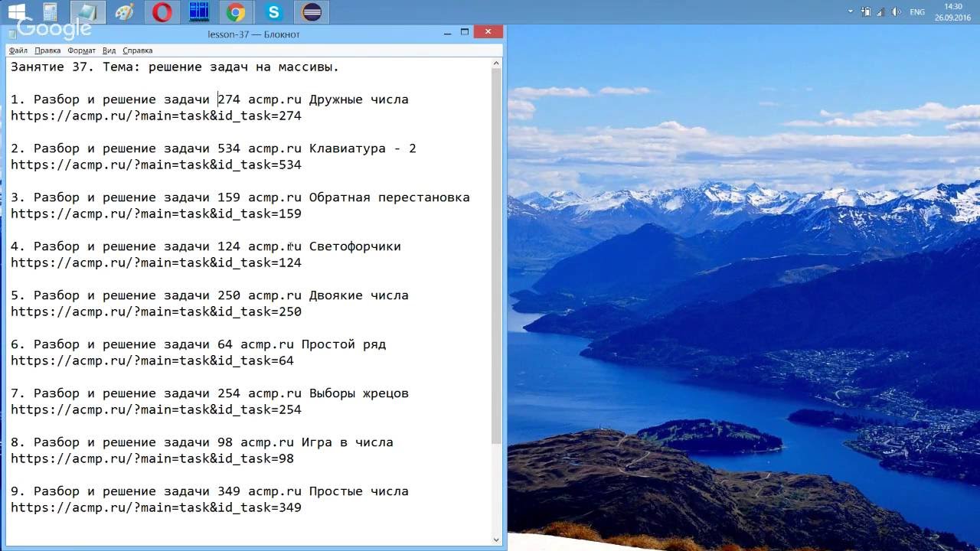Viewport: 980px width, 551px height.
Task: Maximize the Notepad window
Action: [465, 32]
